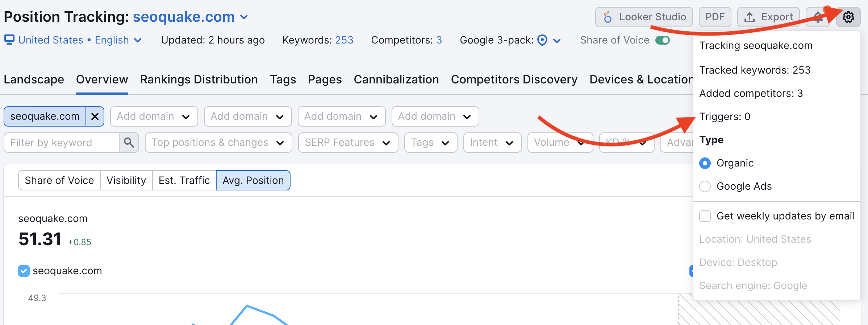
Task: Select Organic type radio button
Action: coord(705,163)
